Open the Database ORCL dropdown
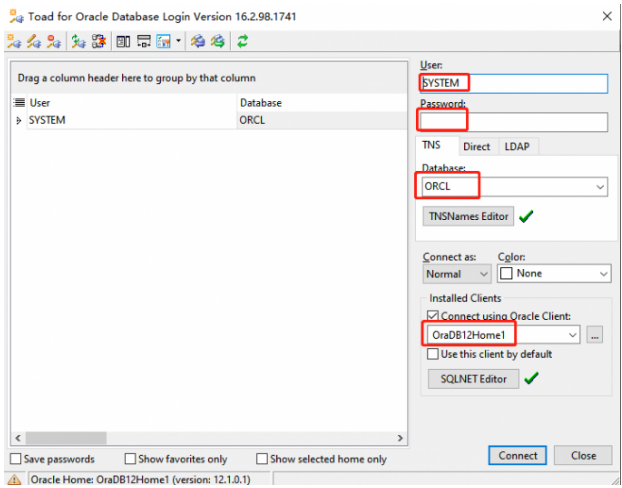 pos(600,187)
